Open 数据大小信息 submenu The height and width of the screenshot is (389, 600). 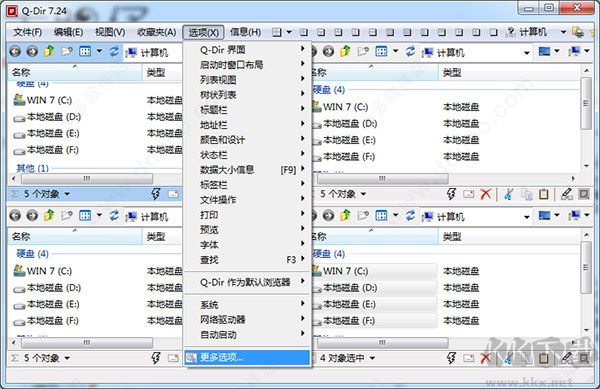click(x=248, y=170)
